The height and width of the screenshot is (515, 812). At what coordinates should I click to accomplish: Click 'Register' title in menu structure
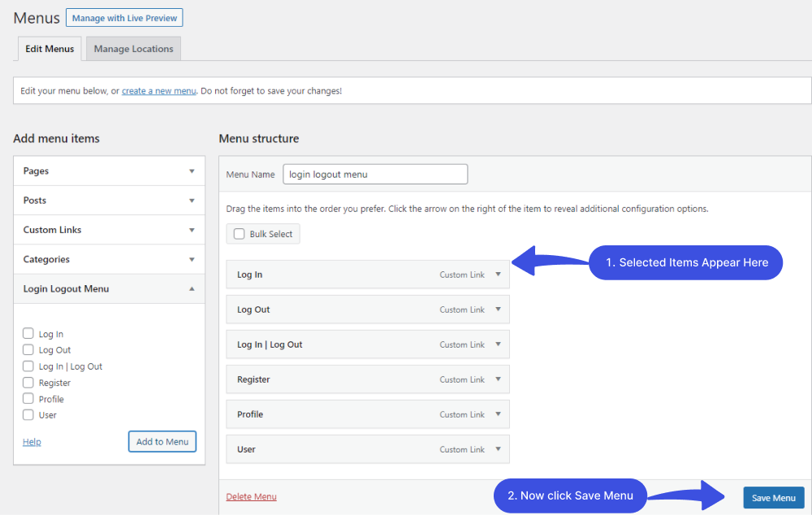tap(253, 379)
